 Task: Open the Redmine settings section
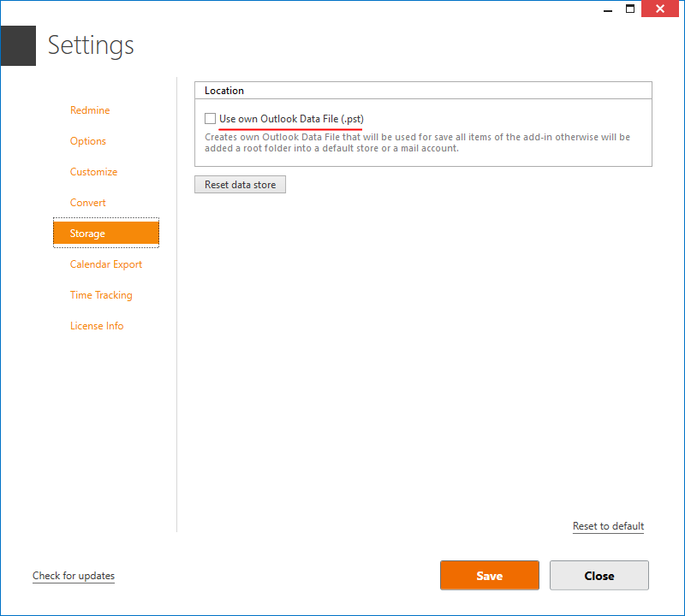click(90, 110)
